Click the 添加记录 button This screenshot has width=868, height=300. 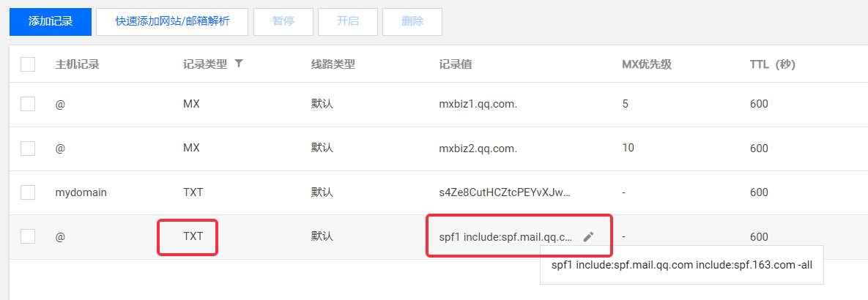tap(51, 21)
